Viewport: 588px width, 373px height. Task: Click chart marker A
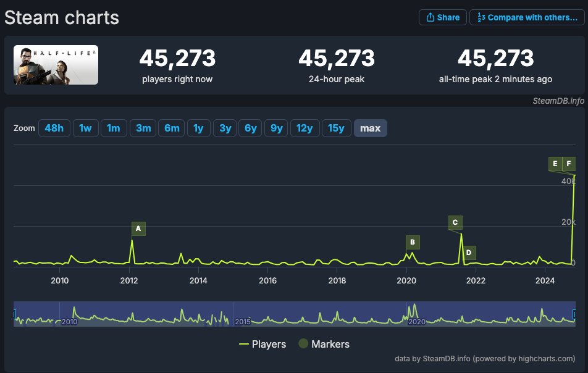[x=138, y=228]
